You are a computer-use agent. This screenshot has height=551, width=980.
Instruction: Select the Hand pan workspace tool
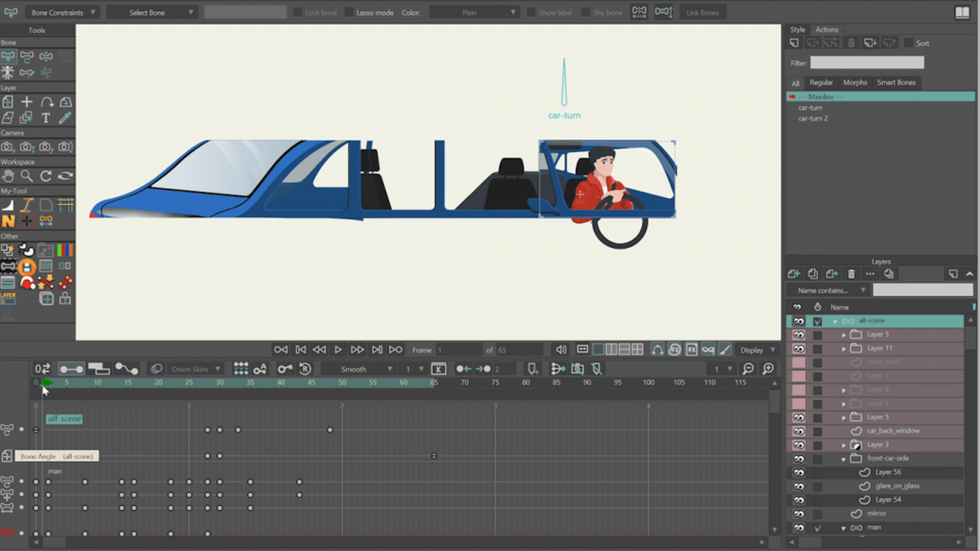click(x=8, y=176)
